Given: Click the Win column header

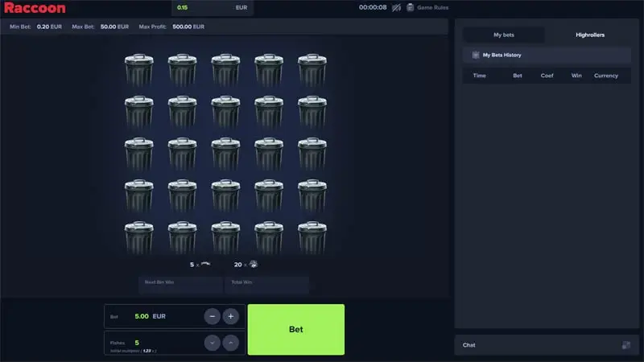Looking at the screenshot, I should (576, 76).
